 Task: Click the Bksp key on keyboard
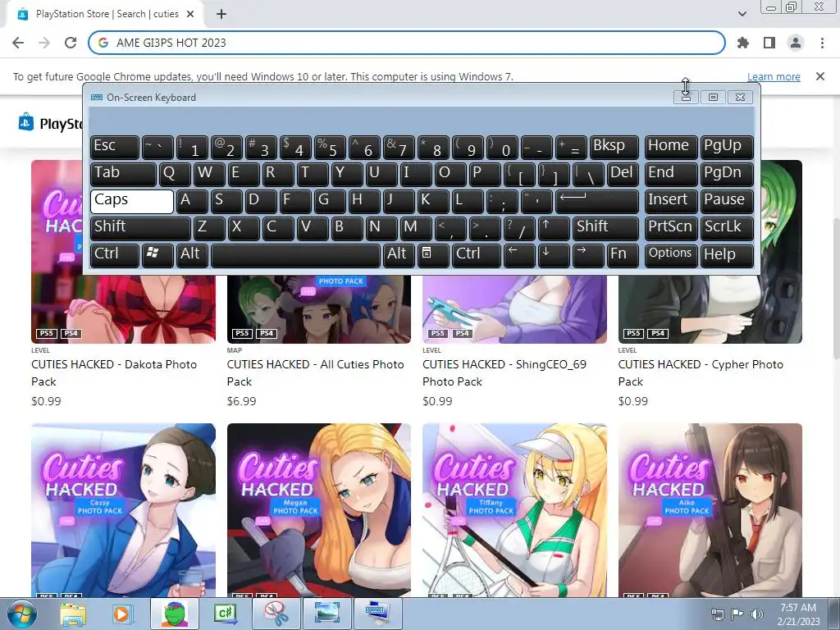click(614, 148)
